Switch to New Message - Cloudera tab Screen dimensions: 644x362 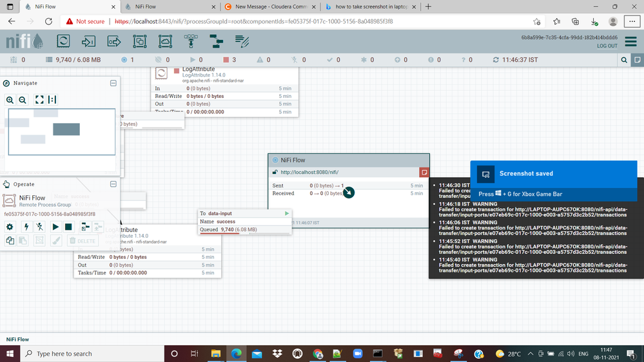[x=269, y=6]
